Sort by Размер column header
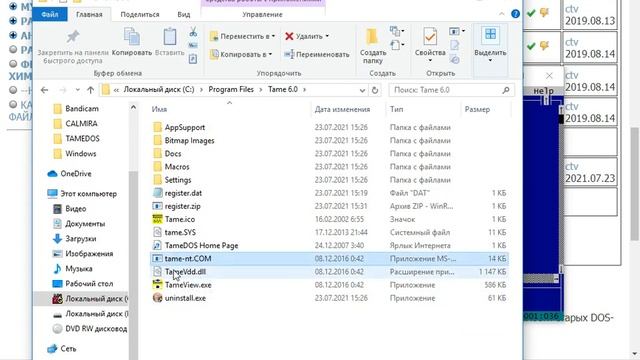 pyautogui.click(x=477, y=109)
